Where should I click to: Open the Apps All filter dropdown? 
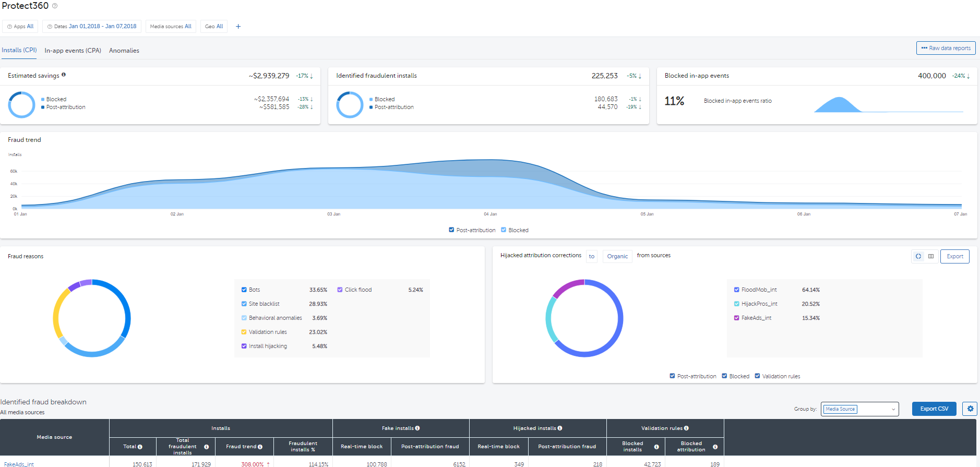click(x=20, y=27)
